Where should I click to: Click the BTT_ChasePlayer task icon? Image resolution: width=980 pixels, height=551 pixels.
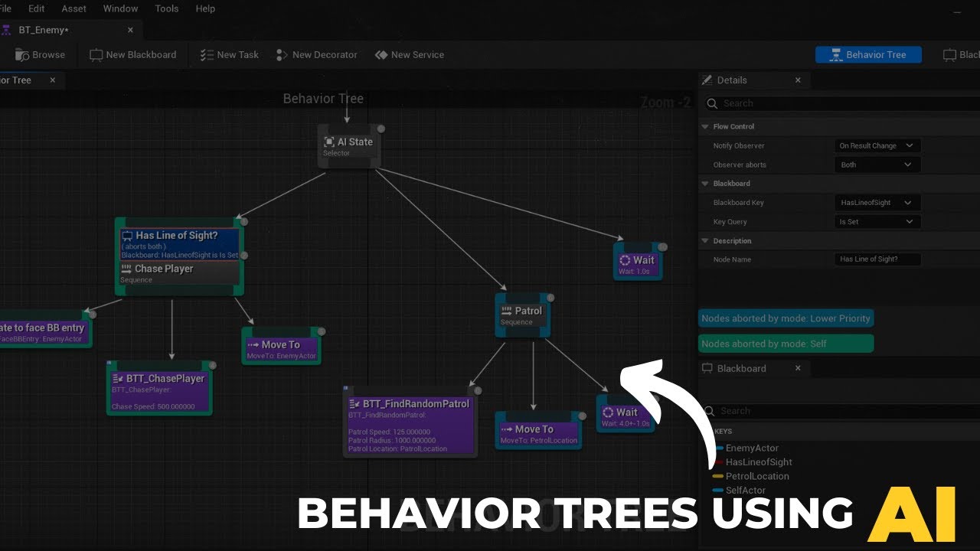118,379
